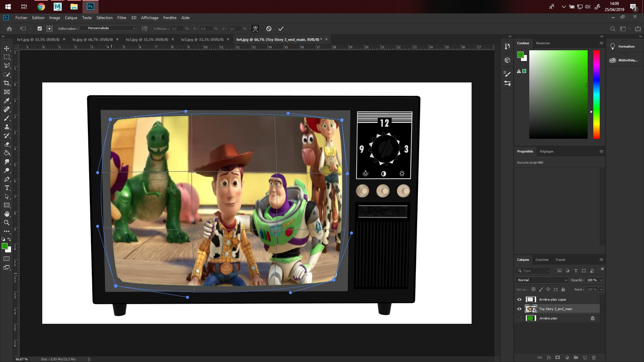The height and width of the screenshot is (362, 644).
Task: Select the Clone Stamp tool
Action: tap(7, 127)
